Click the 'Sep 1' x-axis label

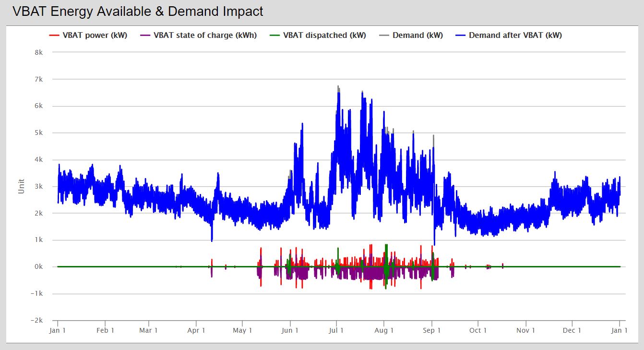pyautogui.click(x=431, y=330)
